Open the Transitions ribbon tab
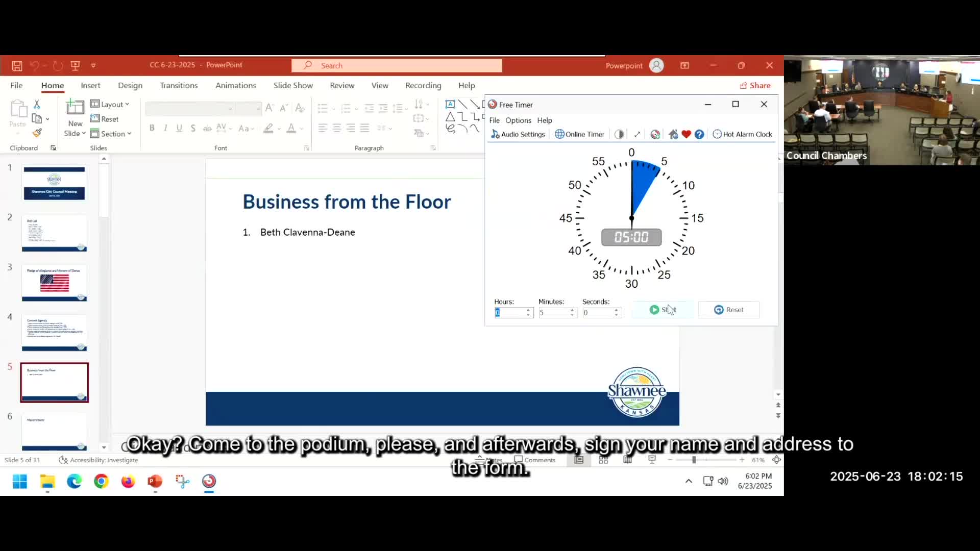 [x=179, y=85]
